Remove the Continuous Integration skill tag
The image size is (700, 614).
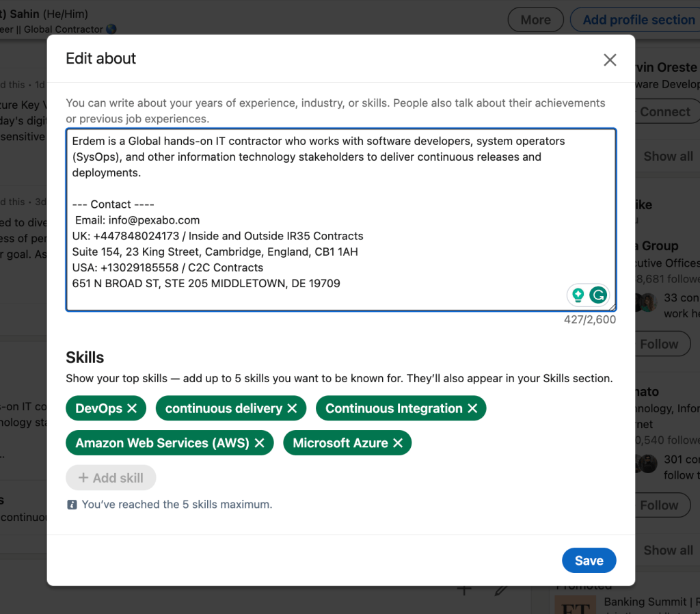click(x=472, y=408)
